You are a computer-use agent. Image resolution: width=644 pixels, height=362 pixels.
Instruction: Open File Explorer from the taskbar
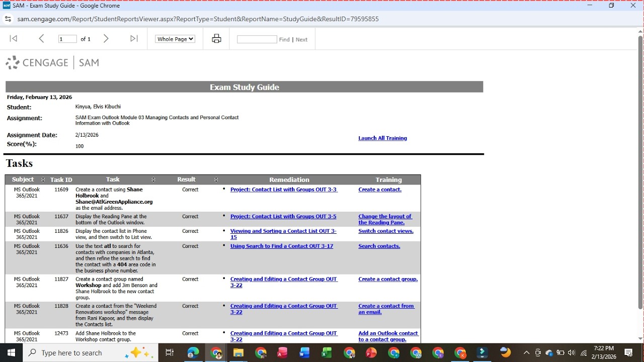tap(238, 353)
